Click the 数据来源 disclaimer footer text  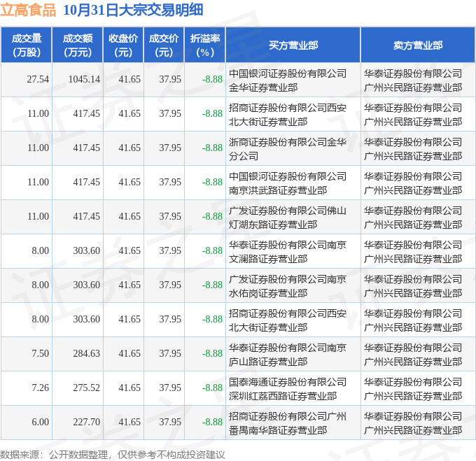point(113,454)
